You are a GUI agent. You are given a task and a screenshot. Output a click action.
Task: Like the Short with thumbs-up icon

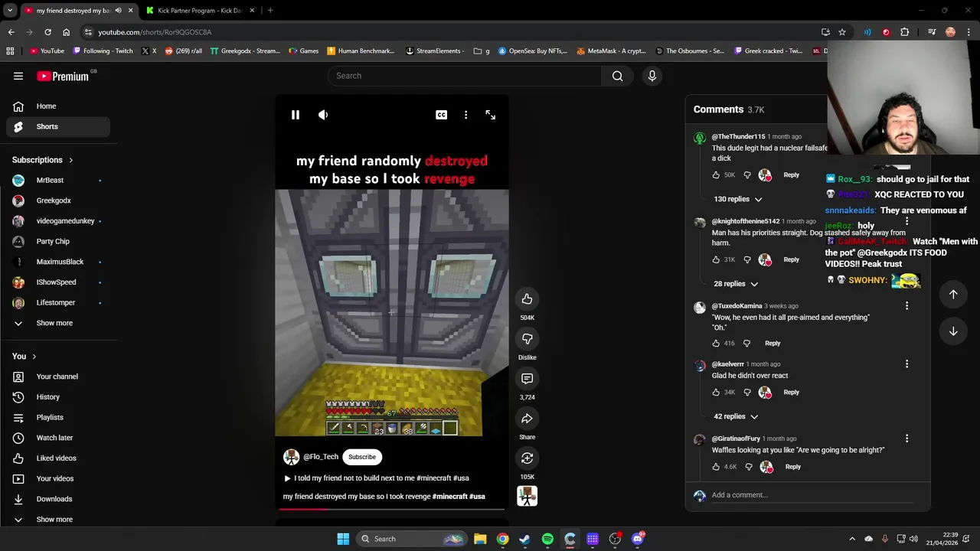click(x=527, y=299)
